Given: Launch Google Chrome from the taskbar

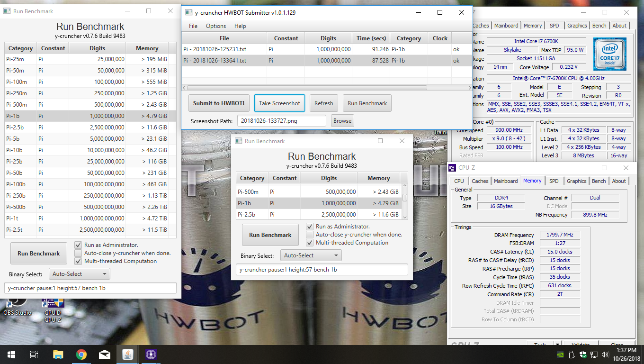Looking at the screenshot, I should 81,354.
